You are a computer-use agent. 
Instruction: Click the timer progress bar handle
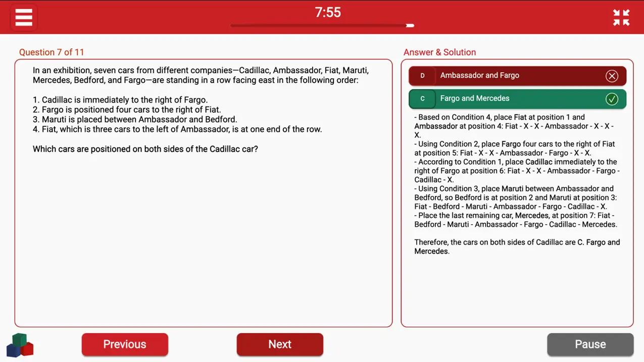[x=410, y=25]
